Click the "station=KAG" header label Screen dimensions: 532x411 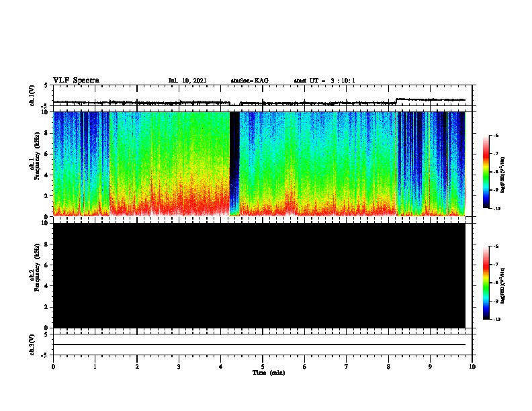[249, 81]
